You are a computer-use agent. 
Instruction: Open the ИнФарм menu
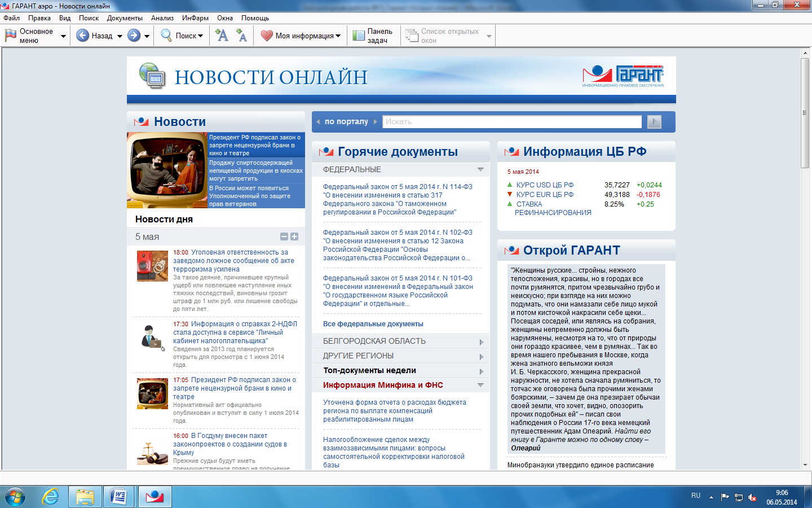[x=195, y=18]
